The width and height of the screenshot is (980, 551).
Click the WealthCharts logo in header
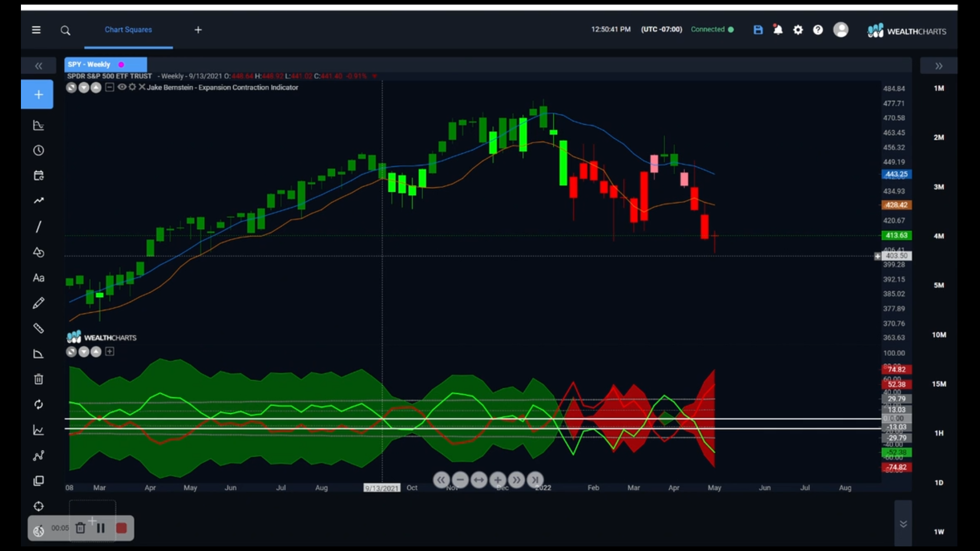906,31
